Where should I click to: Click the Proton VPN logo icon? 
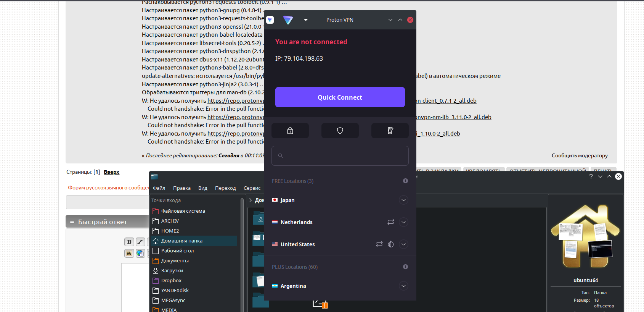coord(288,20)
